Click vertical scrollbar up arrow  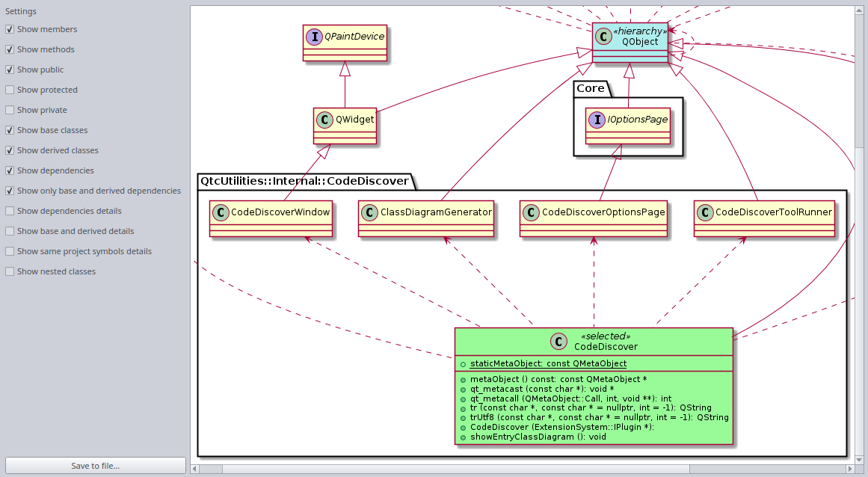pos(859,11)
